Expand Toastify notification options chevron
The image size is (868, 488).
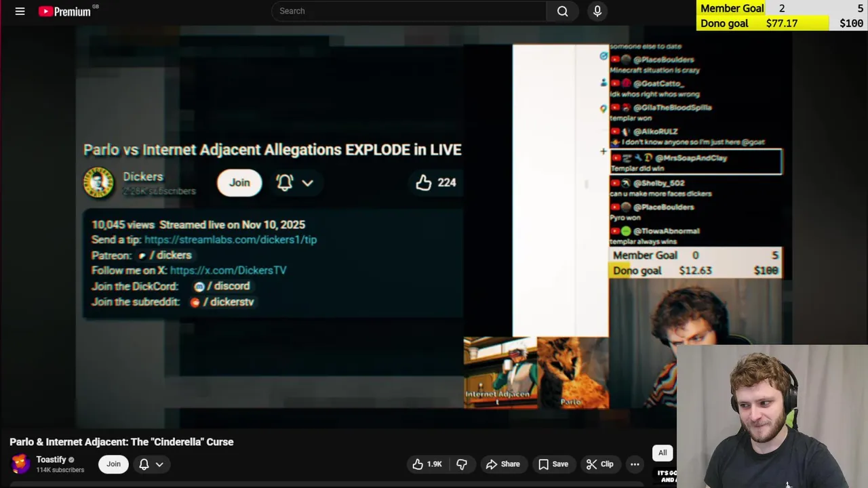tap(159, 464)
